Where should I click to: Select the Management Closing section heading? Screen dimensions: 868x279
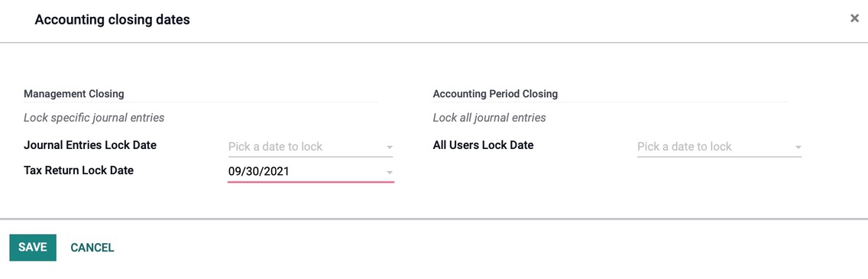73,93
